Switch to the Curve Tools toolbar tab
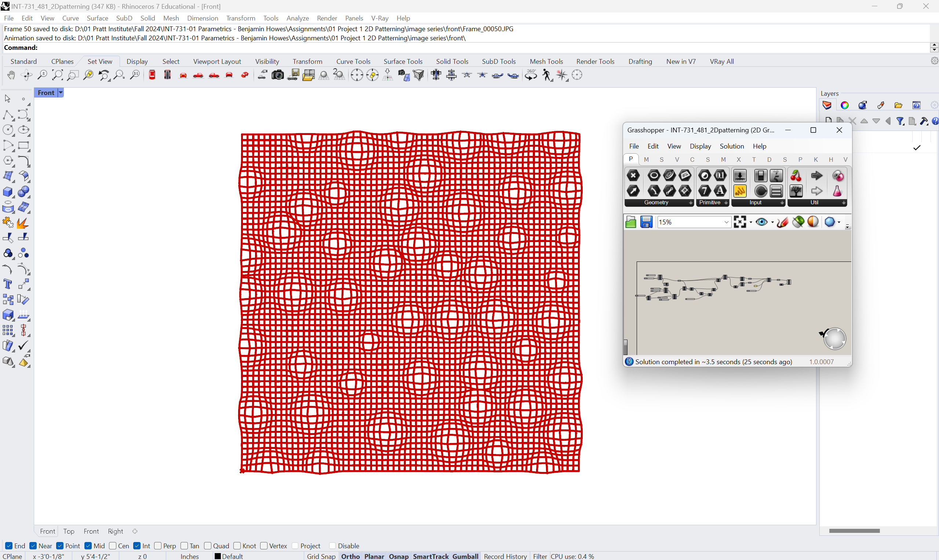Viewport: 939px width, 560px height. coord(353,61)
